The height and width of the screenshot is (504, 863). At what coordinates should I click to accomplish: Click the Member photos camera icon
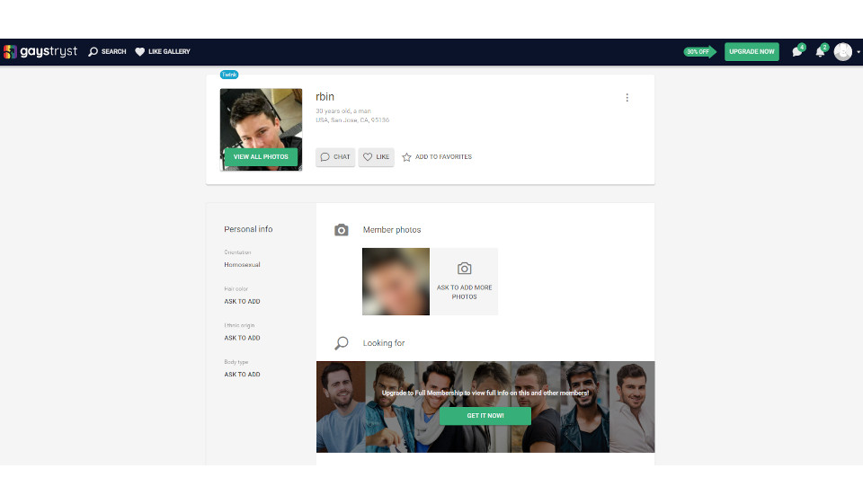(x=342, y=230)
